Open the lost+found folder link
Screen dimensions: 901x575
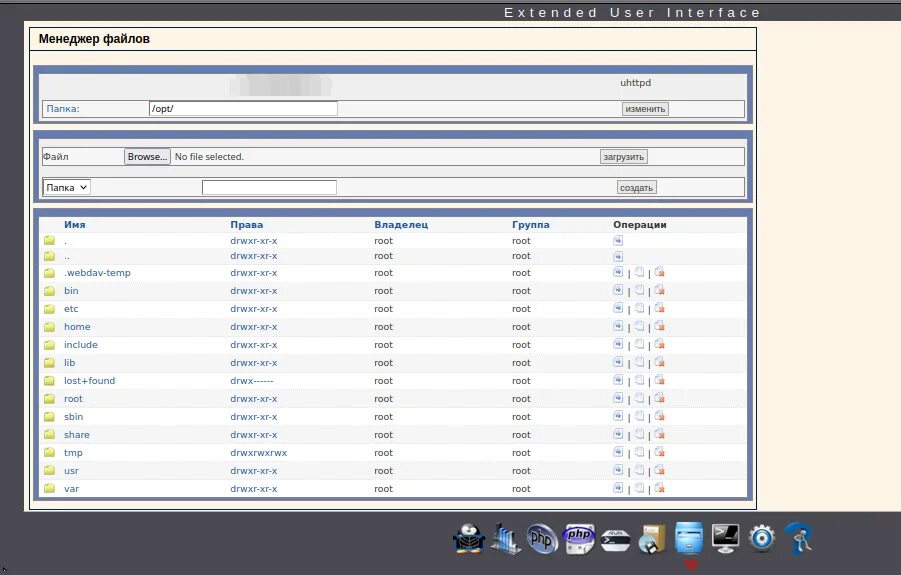coord(89,380)
